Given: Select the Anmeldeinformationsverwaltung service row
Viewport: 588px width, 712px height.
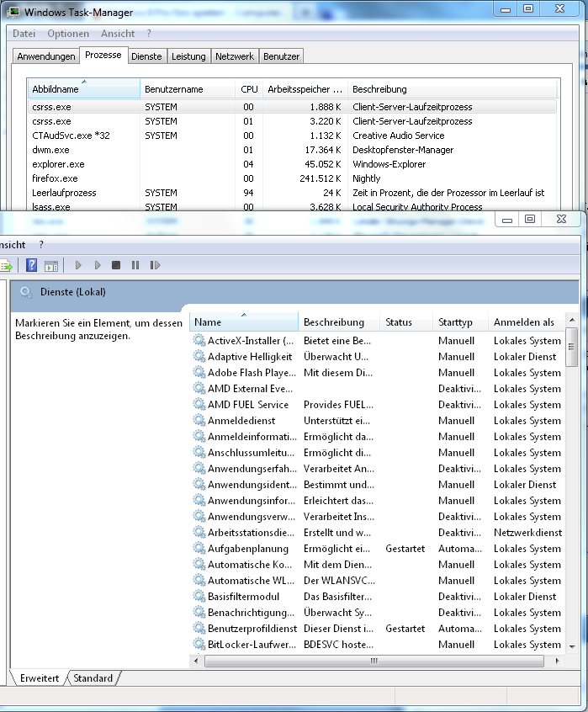Looking at the screenshot, I should (x=378, y=436).
